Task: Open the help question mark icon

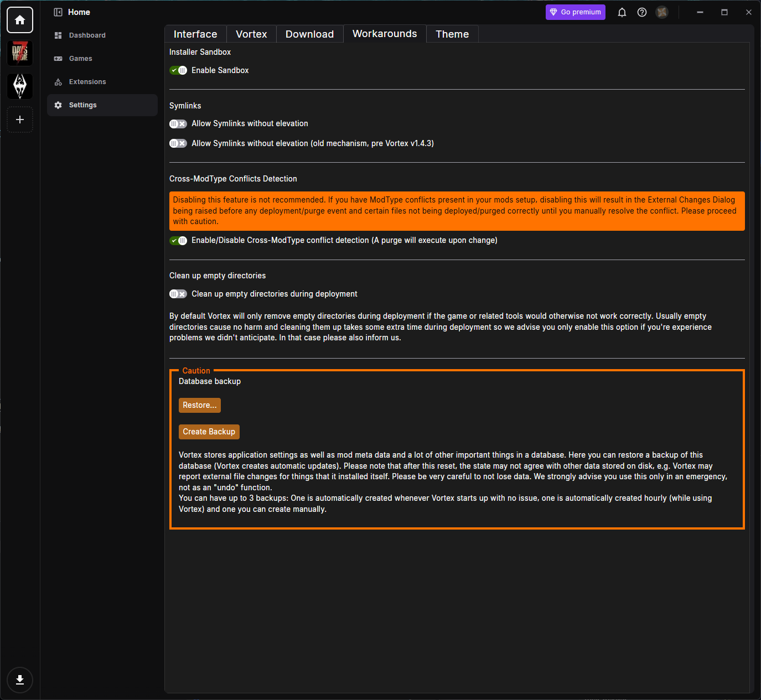Action: [x=642, y=12]
